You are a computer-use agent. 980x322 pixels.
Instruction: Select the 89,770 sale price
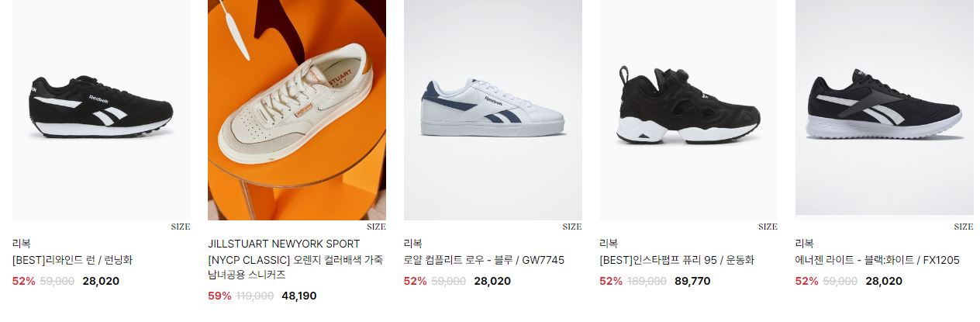(692, 281)
